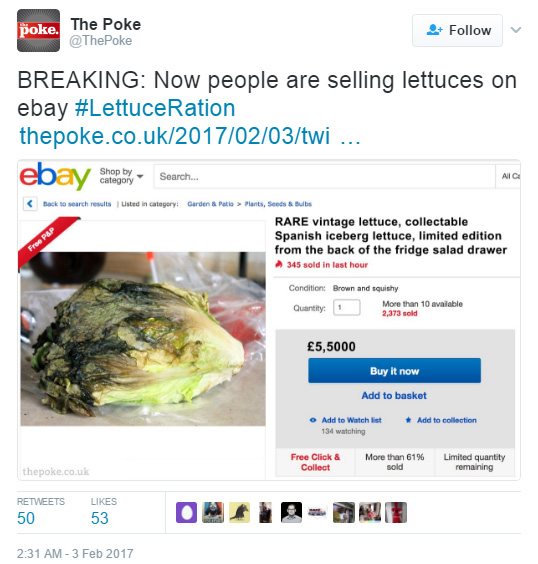Screen dimensions: 538x564
Task: Click the eBay logo
Action: 55,176
